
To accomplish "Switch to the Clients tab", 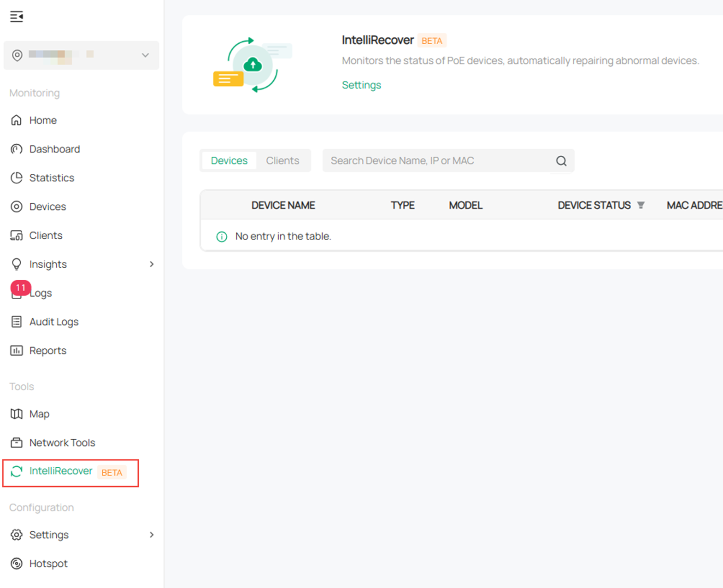I will (282, 160).
